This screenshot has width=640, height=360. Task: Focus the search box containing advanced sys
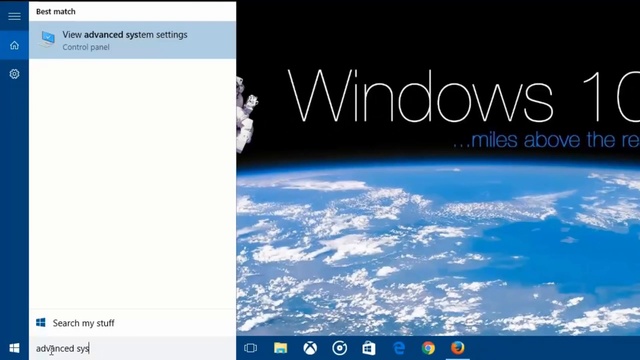tap(133, 348)
